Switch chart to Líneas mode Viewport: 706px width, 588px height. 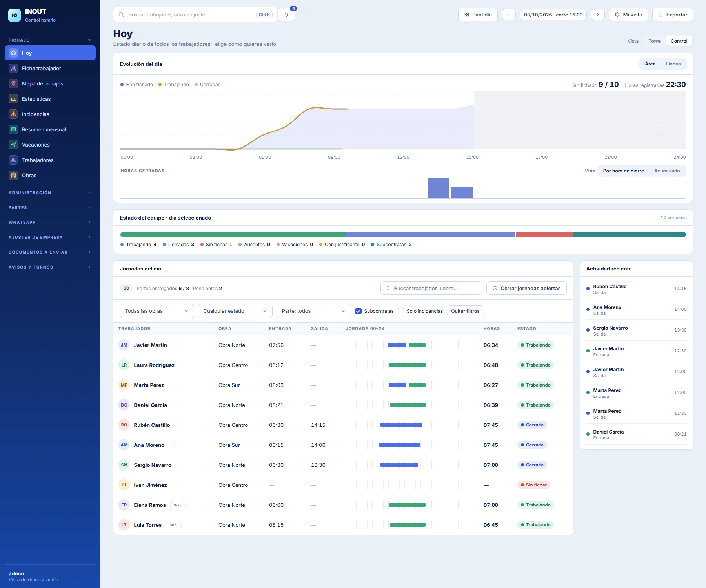click(x=673, y=64)
